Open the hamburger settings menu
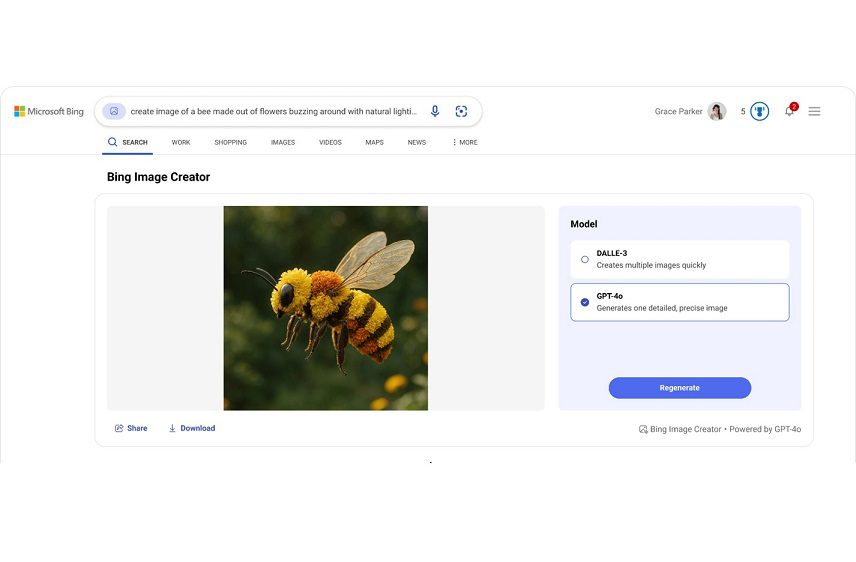856x562 pixels. [x=814, y=112]
